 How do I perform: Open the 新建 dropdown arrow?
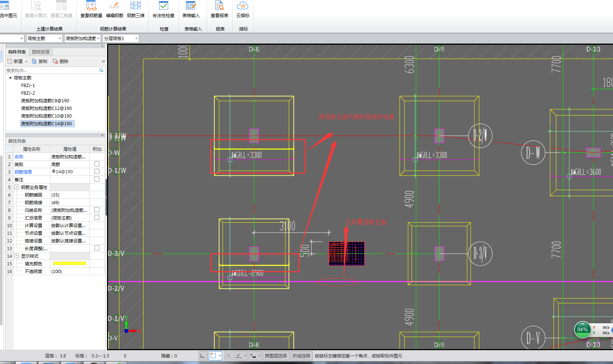[x=26, y=62]
